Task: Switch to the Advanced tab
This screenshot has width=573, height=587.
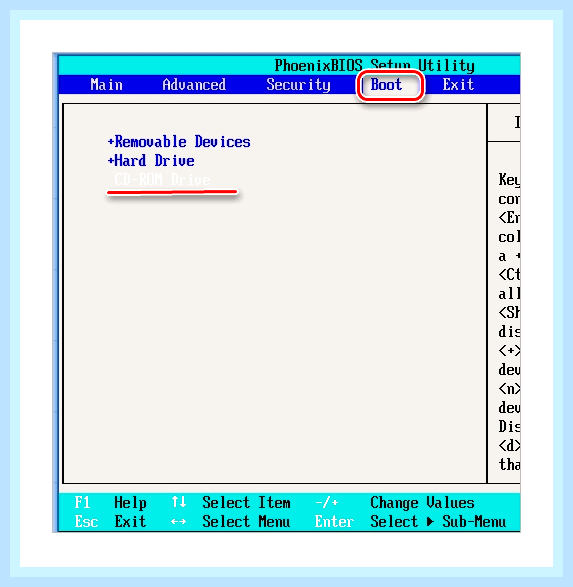Action: click(x=194, y=85)
